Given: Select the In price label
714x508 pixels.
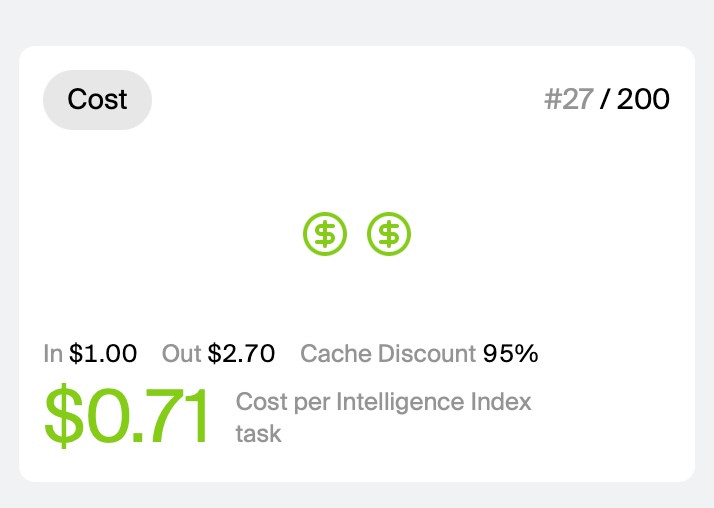Looking at the screenshot, I should click(53, 353).
